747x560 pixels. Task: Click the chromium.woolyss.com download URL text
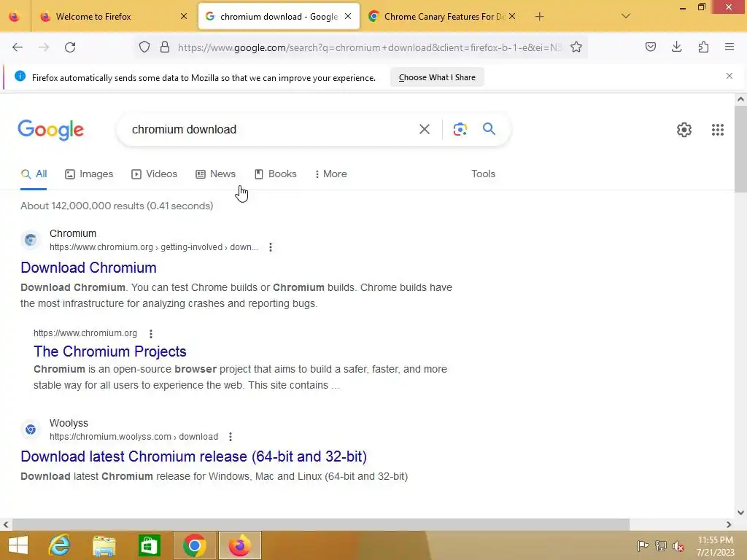[134, 437]
